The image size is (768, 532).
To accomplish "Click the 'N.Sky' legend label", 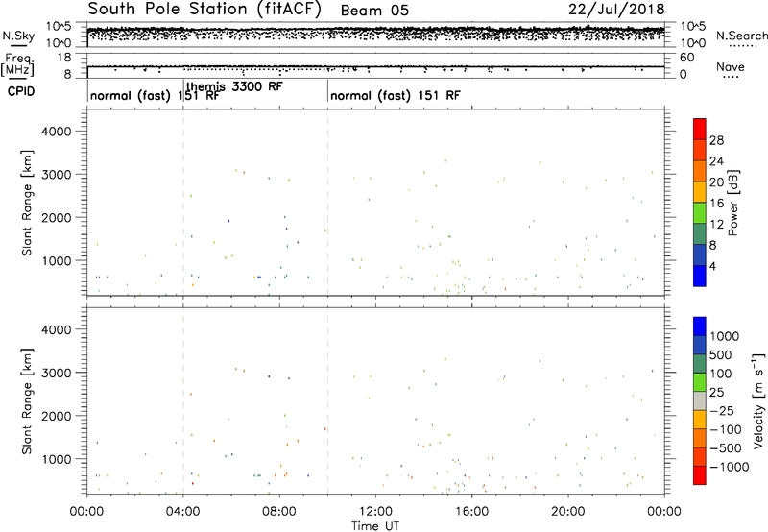I will 18,36.
